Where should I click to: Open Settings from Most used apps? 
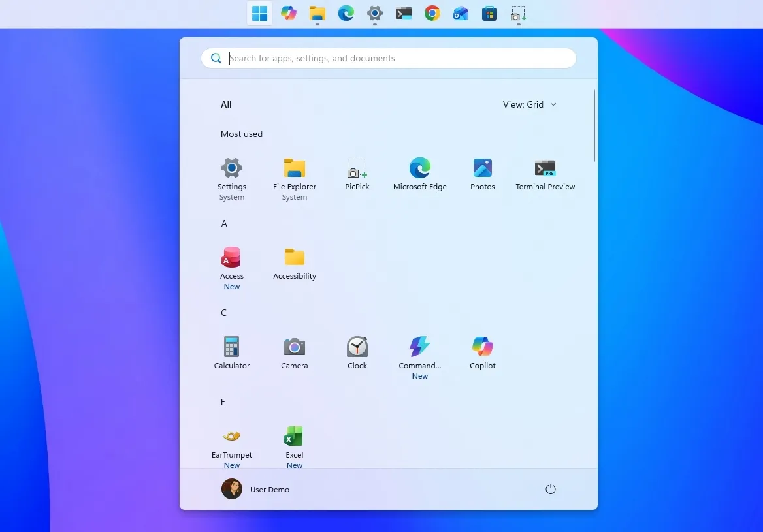[x=232, y=178]
